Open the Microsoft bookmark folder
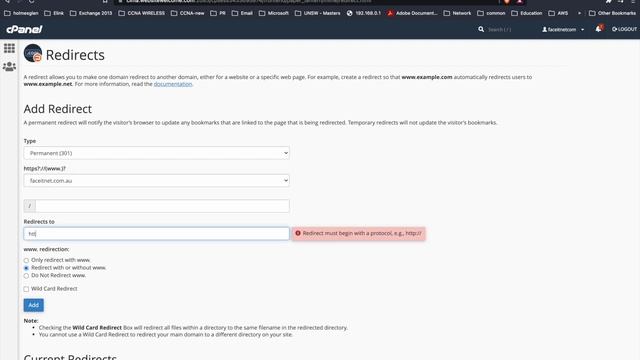 point(273,13)
